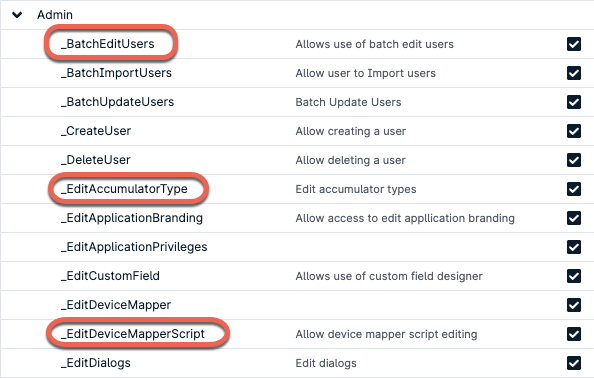Click the _EditAccumulatorType privilege name
This screenshot has width=594, height=378.
pos(124,189)
